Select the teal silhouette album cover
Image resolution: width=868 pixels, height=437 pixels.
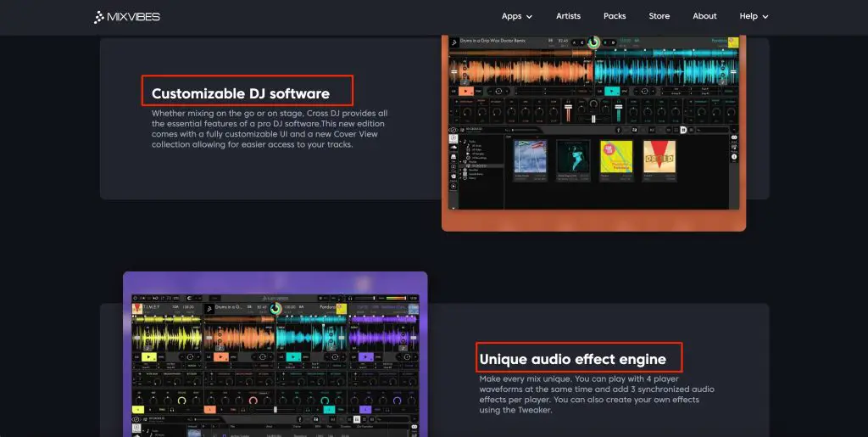coord(573,157)
